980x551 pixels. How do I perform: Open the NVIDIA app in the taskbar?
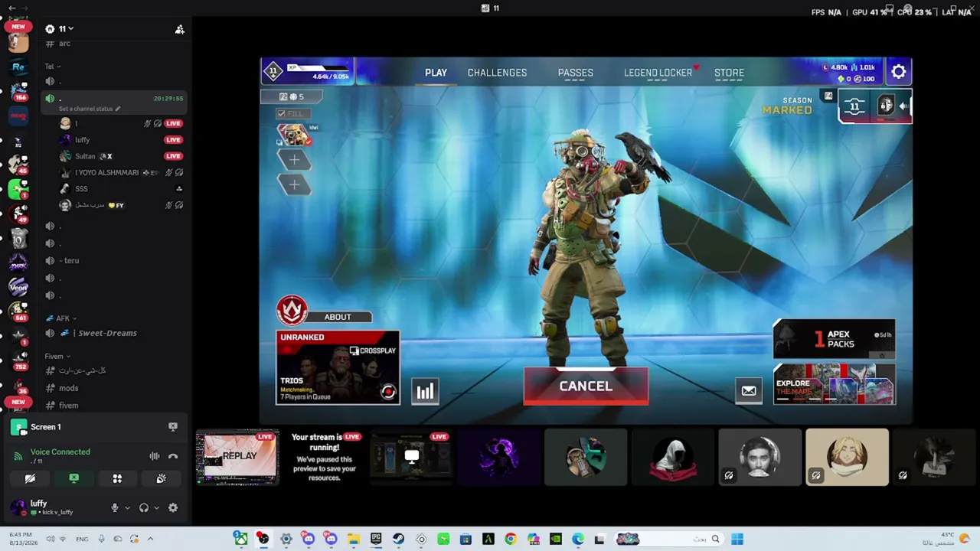(556, 539)
